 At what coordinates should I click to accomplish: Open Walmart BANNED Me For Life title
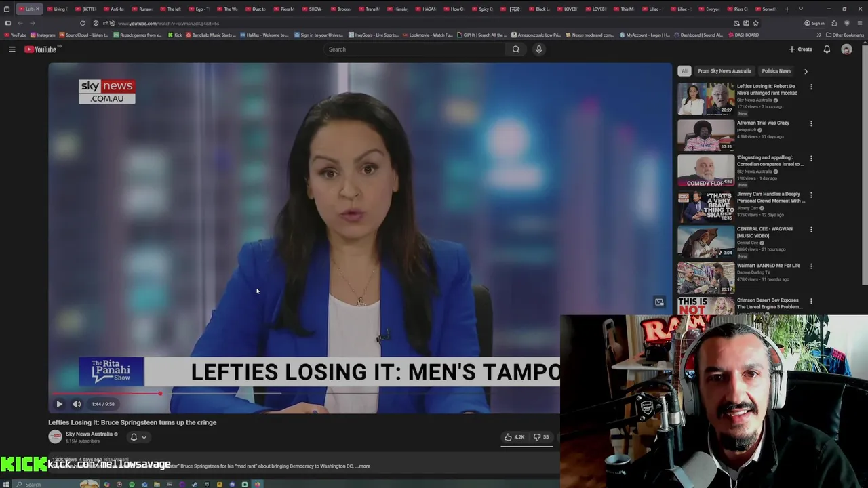coord(768,266)
